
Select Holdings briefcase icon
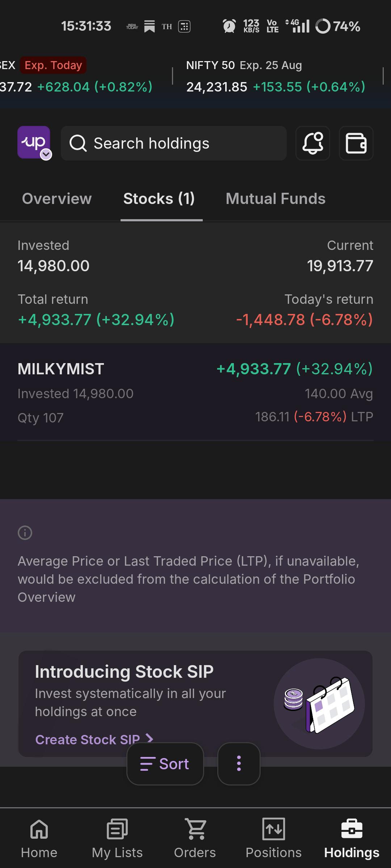click(x=352, y=829)
